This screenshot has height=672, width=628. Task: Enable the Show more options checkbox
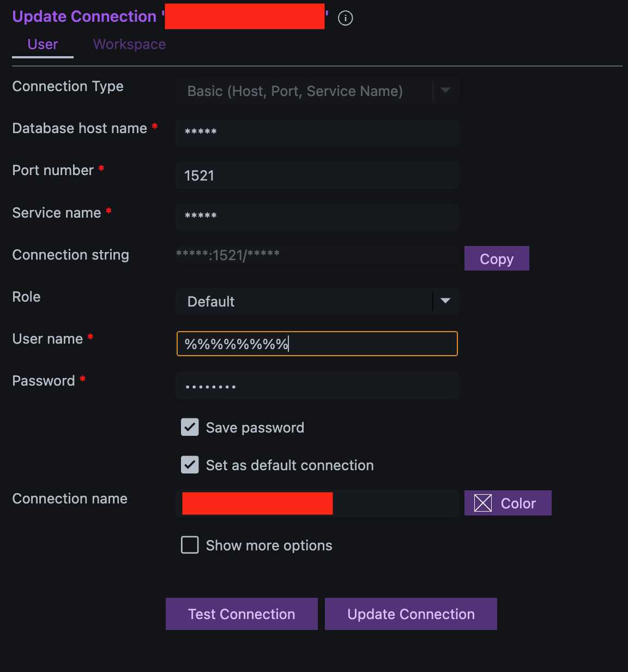pyautogui.click(x=190, y=545)
